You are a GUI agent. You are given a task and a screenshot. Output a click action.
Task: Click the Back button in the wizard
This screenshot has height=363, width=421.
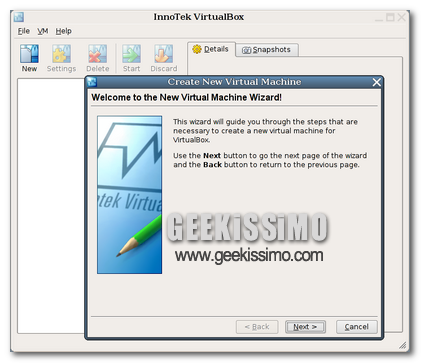pos(257,327)
